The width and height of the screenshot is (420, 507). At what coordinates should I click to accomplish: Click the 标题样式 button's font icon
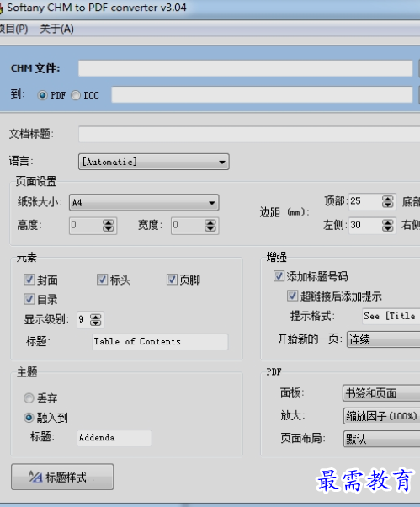35,477
